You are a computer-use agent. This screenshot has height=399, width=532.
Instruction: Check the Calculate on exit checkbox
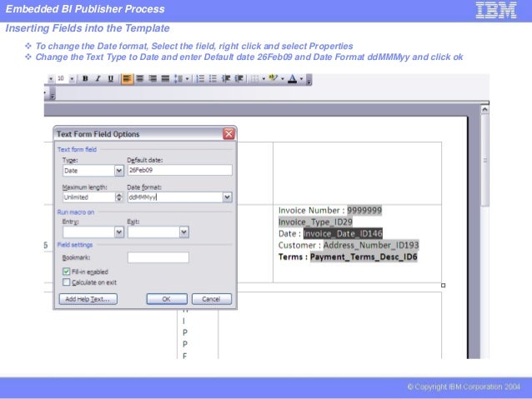click(x=67, y=282)
